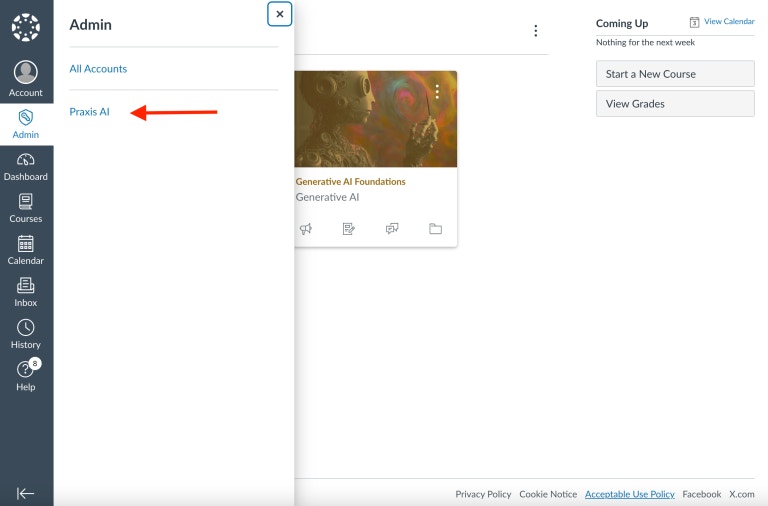768x506 pixels.
Task: Open recent History
Action: pyautogui.click(x=26, y=335)
